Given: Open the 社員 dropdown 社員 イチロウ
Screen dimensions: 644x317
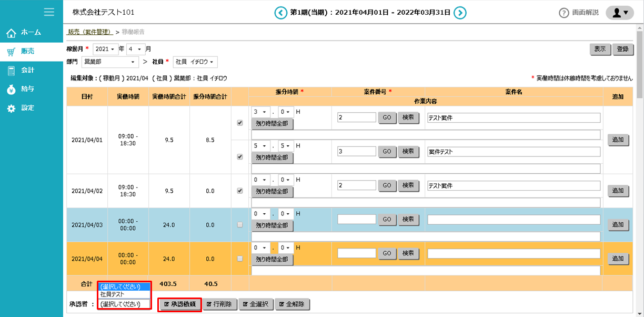Looking at the screenshot, I should click(x=196, y=62).
